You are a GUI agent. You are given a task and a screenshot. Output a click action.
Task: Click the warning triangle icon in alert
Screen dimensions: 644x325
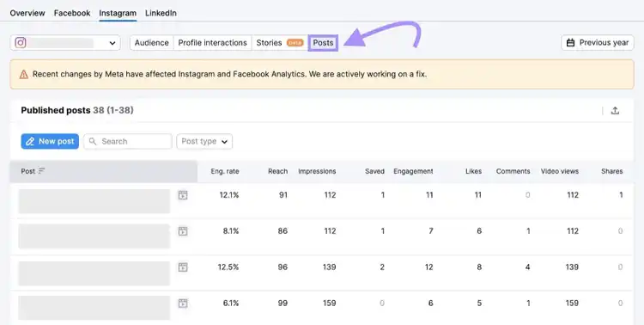point(24,75)
